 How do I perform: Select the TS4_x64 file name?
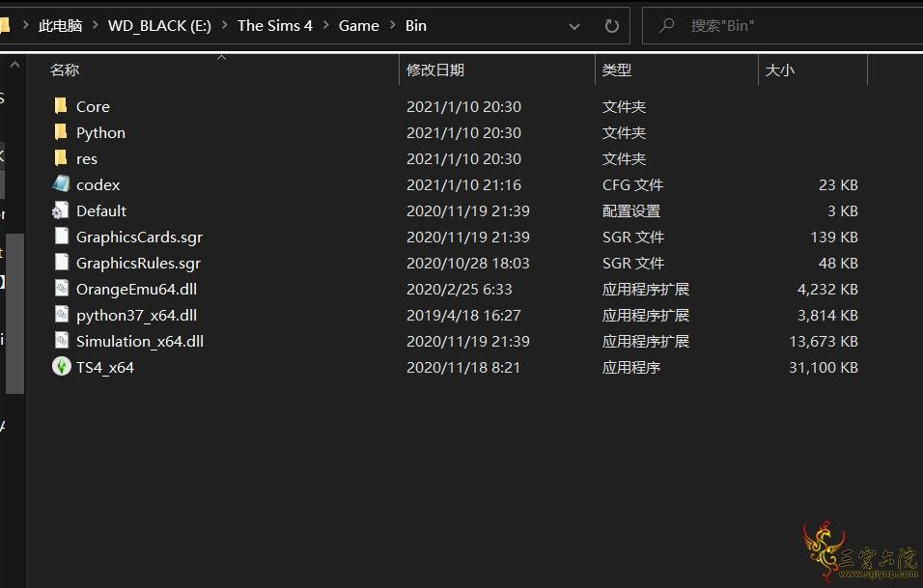[x=105, y=367]
